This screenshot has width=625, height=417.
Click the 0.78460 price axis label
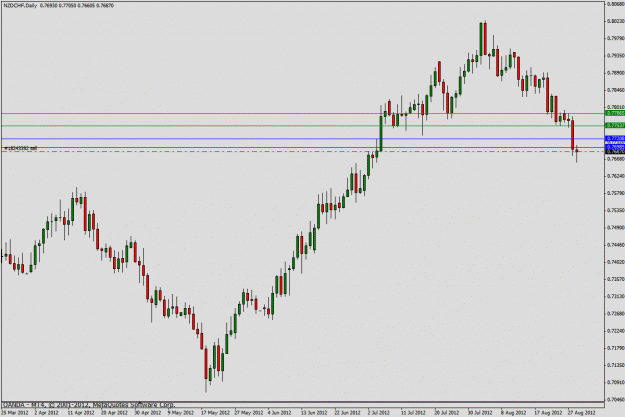pos(615,90)
